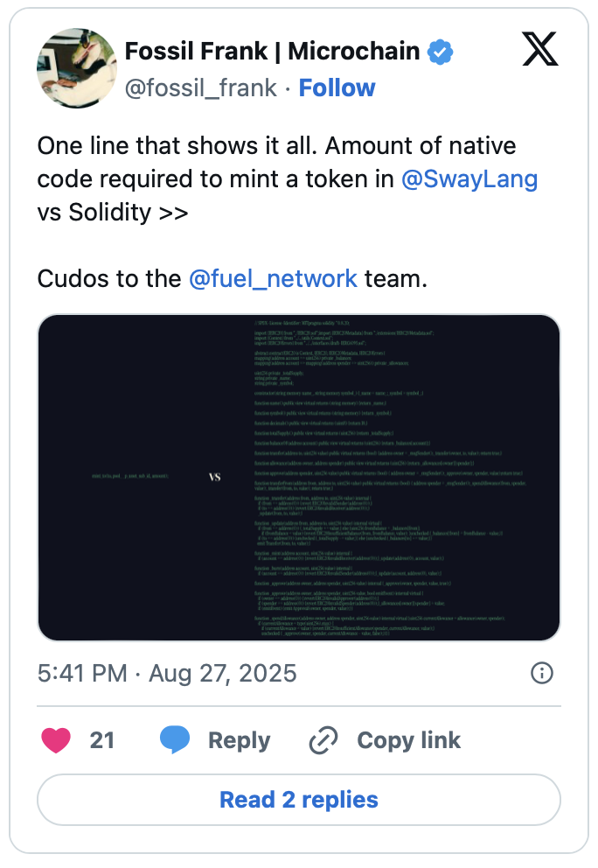598x868 pixels.
Task: Click the single Sway code line in image
Action: click(129, 475)
